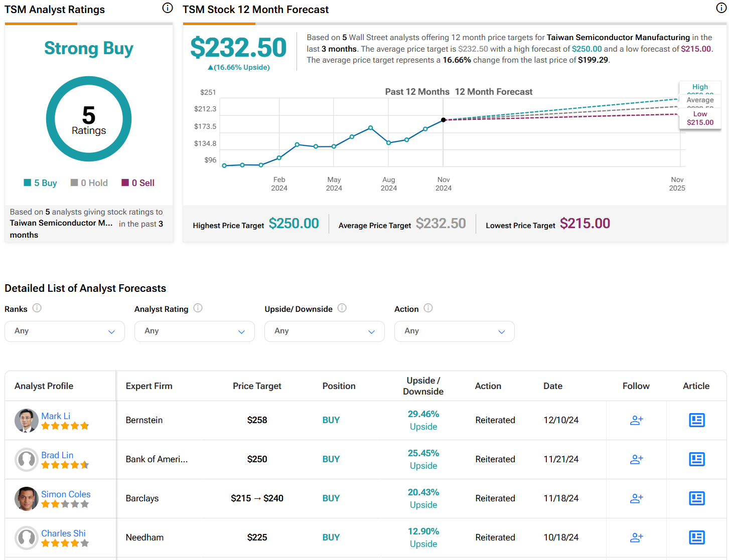Open Simon Coles profile link
The width and height of the screenshot is (729, 560).
66,494
